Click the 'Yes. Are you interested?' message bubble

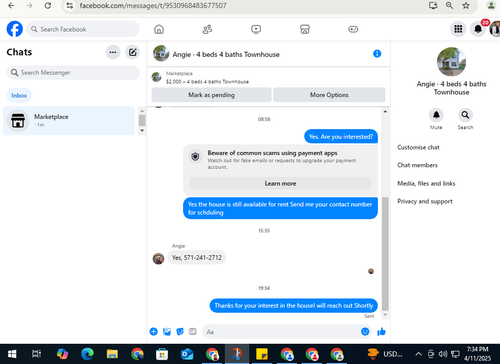click(x=341, y=137)
